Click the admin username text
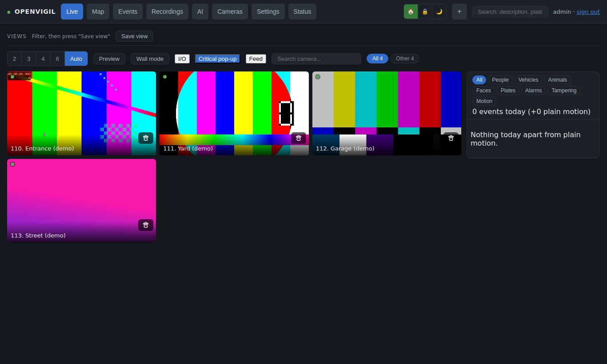 tap(562, 12)
